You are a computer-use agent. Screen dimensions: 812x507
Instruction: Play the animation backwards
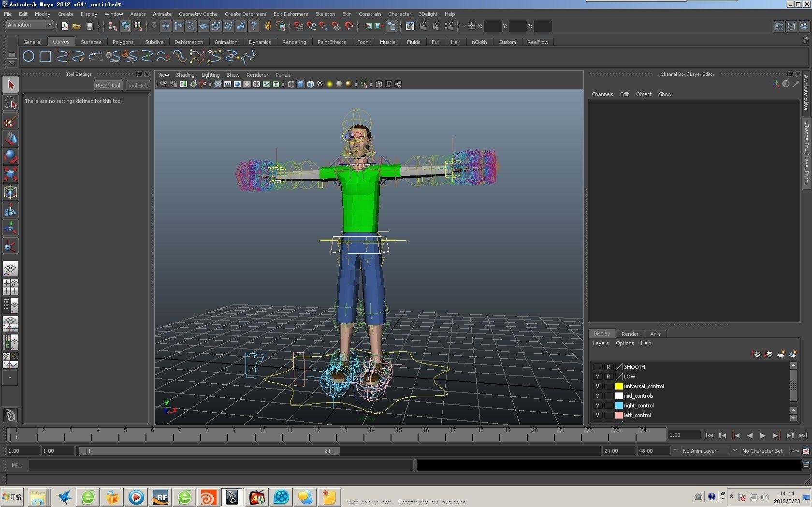click(x=749, y=435)
